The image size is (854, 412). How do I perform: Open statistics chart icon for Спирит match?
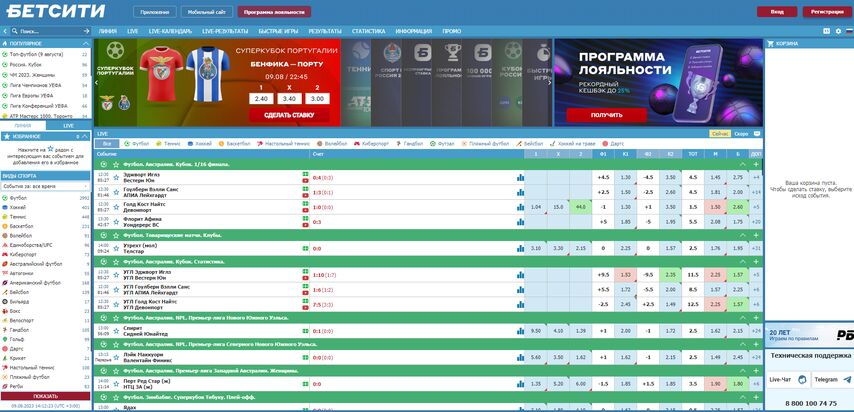tap(520, 331)
